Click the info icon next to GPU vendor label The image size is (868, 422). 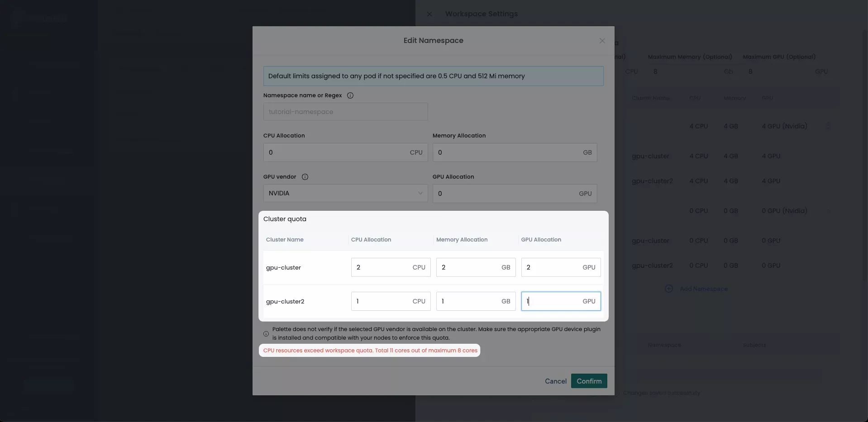305,177
